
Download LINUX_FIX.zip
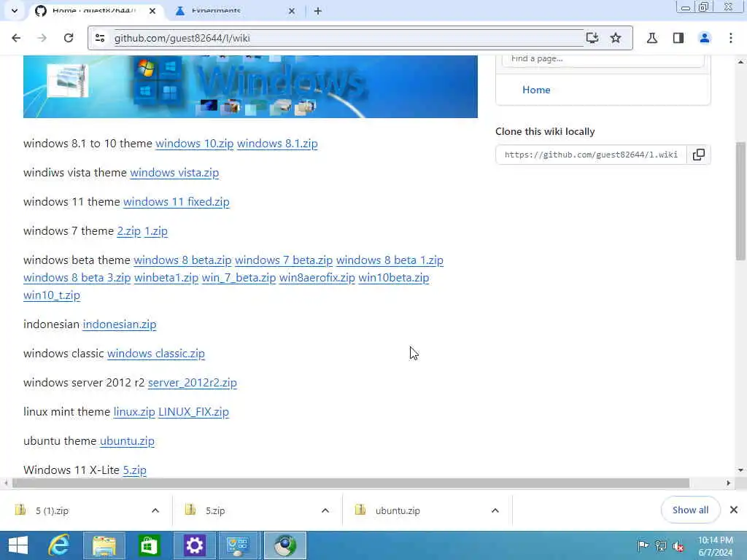click(x=193, y=412)
